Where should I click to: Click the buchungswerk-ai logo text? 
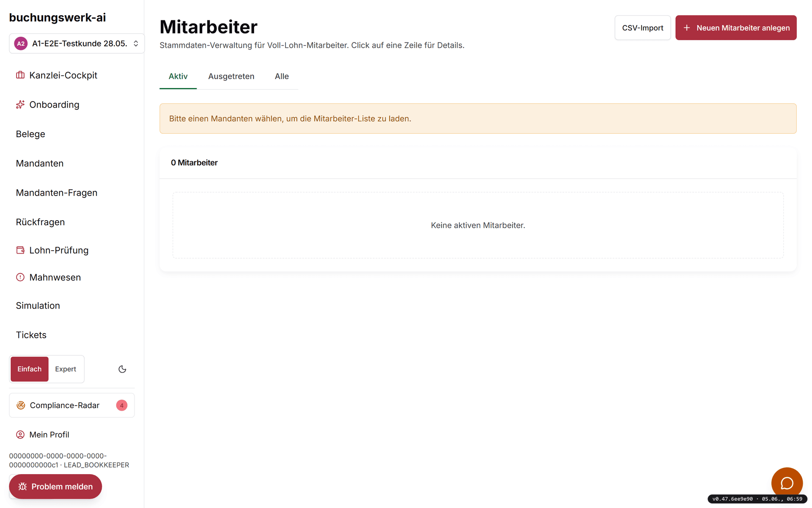(x=58, y=17)
